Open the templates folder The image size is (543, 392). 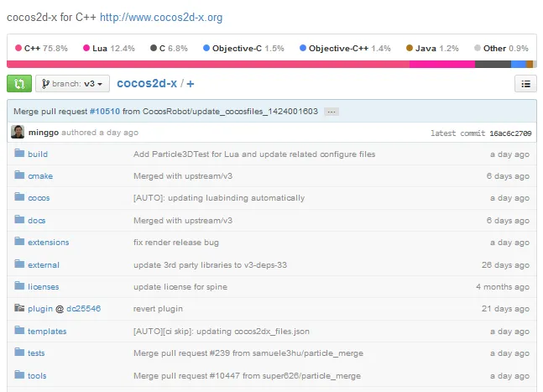click(47, 332)
